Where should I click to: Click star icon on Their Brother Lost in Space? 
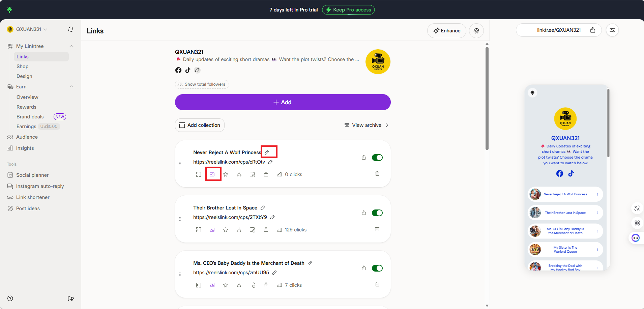click(x=226, y=230)
